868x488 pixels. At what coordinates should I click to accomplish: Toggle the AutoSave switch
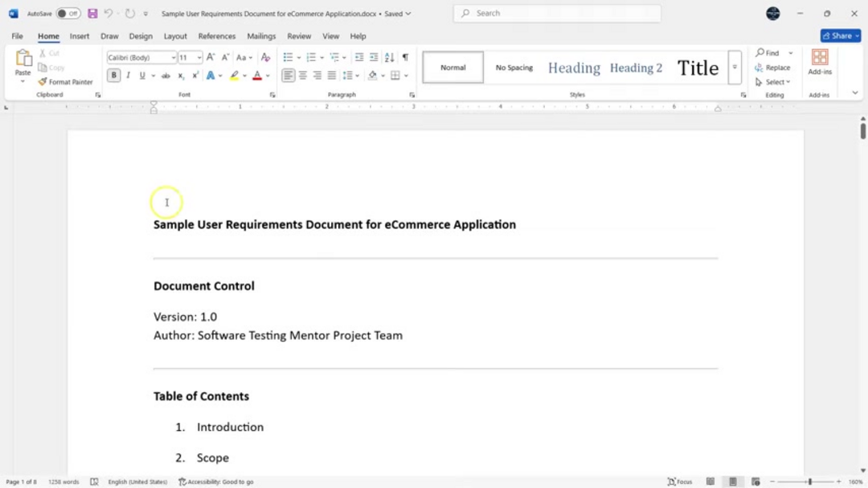click(x=68, y=14)
